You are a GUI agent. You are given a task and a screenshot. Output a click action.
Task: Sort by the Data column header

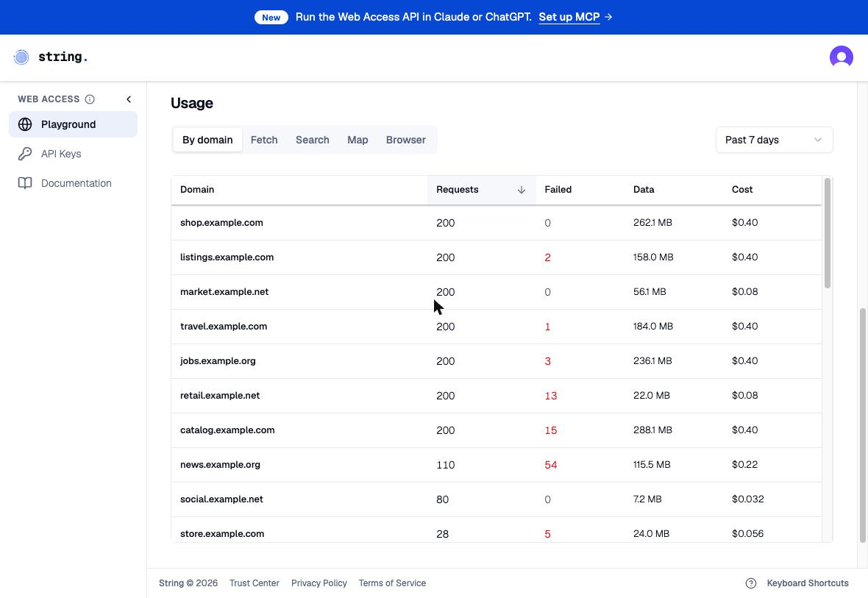(644, 189)
